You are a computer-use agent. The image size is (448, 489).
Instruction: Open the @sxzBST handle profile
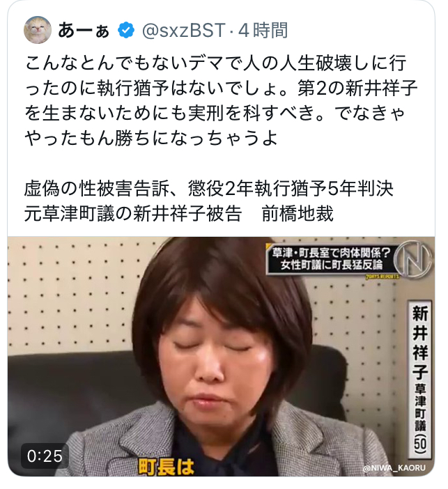coord(183,31)
